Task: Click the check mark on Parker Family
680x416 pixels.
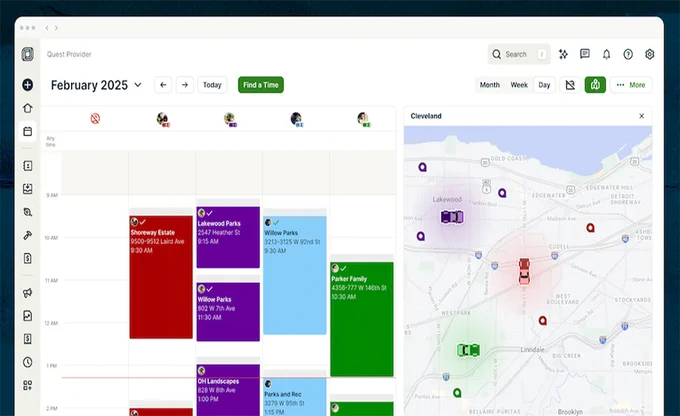Action: coord(343,268)
